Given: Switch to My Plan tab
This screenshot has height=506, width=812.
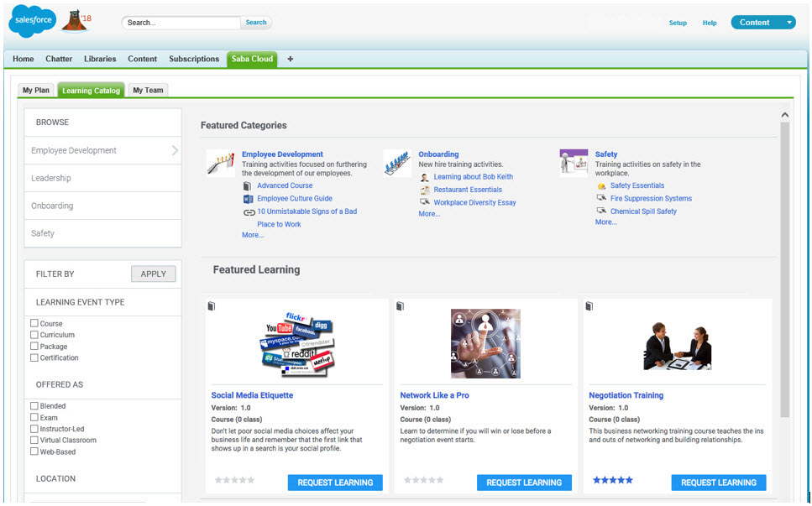Looking at the screenshot, I should 36,90.
